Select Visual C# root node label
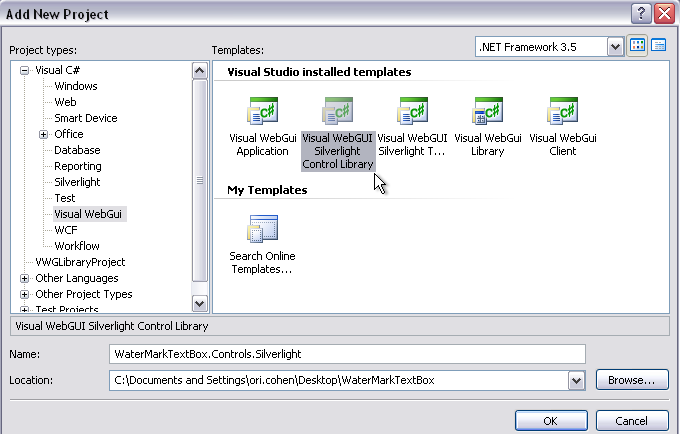The width and height of the screenshot is (680, 434). [x=58, y=70]
